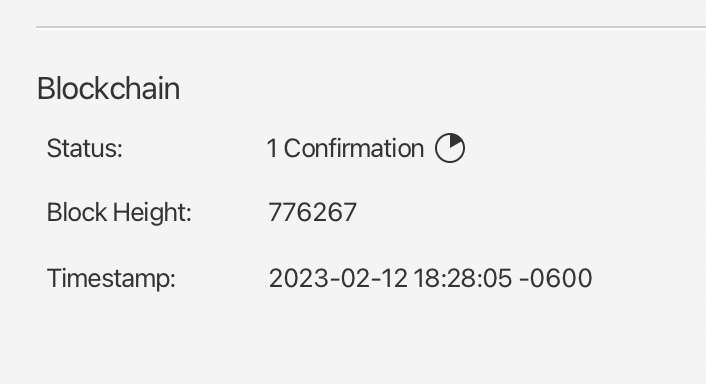Click the confirmation count digit '1'
The width and height of the screenshot is (706, 384).
[x=272, y=148]
